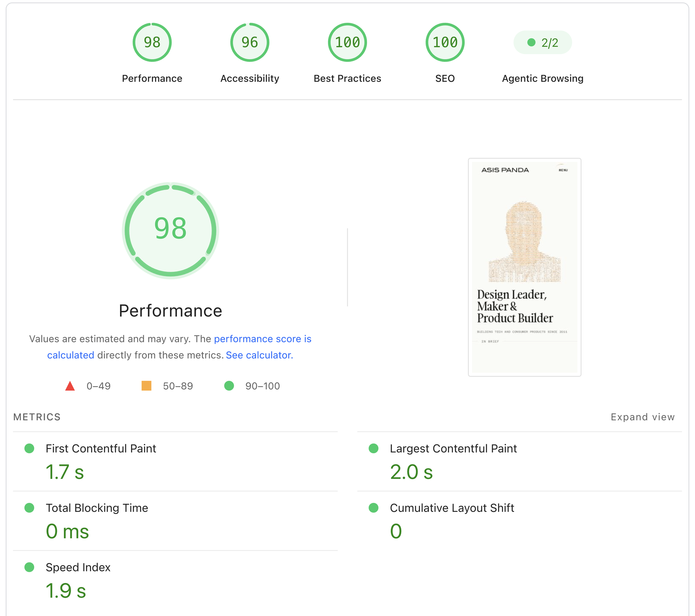This screenshot has width=695, height=616.
Task: Click green dot beside Largest Contentful Paint
Action: click(x=374, y=448)
